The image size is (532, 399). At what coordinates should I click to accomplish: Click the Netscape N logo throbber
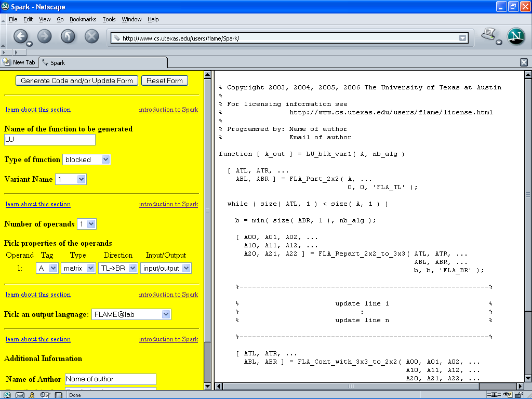516,36
